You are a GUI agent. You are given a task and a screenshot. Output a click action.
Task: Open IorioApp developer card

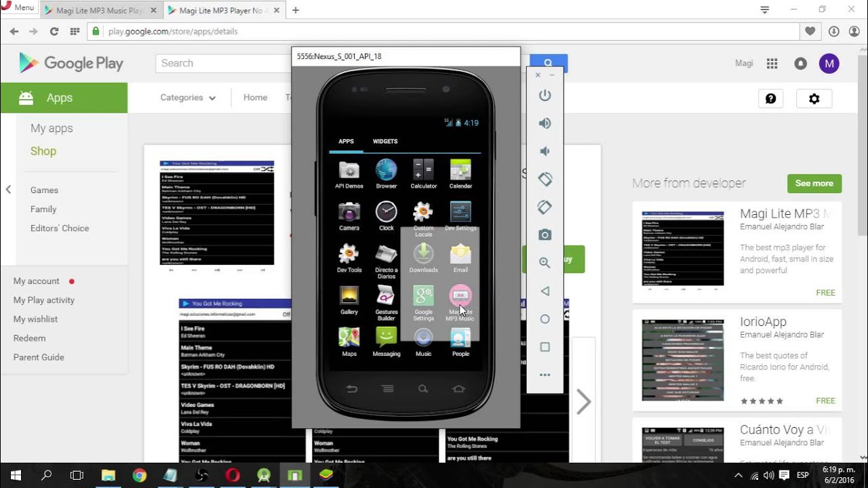tap(737, 361)
